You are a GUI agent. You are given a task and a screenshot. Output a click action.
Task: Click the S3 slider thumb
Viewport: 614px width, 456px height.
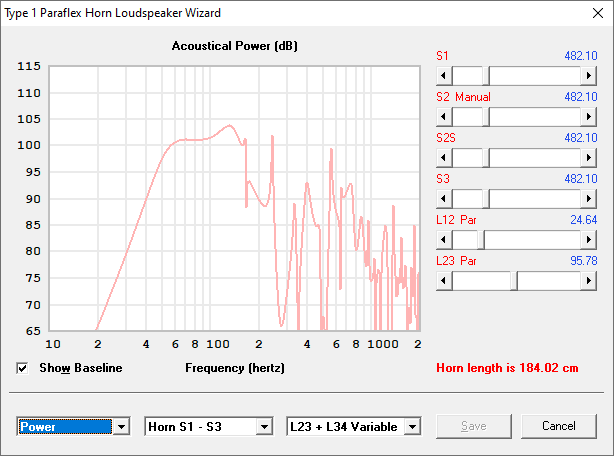pos(486,199)
